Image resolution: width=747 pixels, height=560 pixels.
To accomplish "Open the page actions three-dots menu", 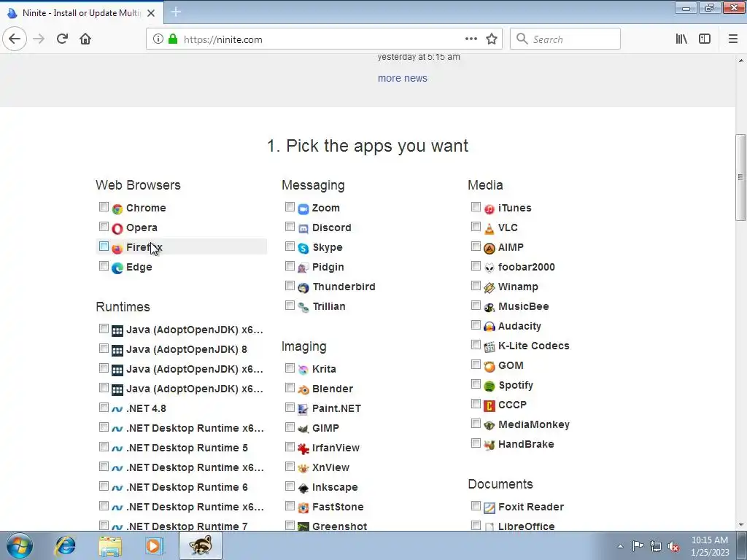I will [471, 39].
